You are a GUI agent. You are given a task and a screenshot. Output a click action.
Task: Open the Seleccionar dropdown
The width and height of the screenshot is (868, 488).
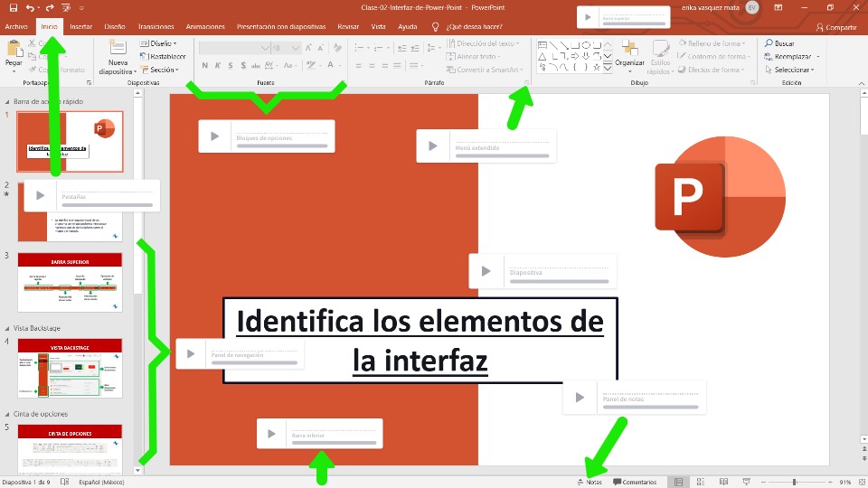point(793,70)
